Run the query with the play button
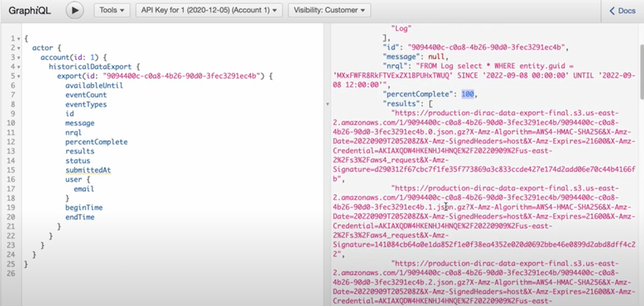Image resolution: width=644 pixels, height=306 pixels. coord(75,10)
